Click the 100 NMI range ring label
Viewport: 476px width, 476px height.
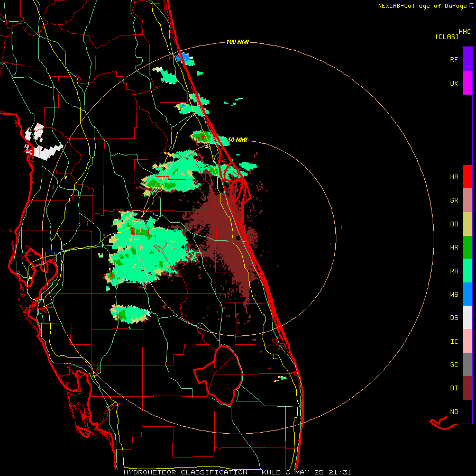tap(237, 42)
